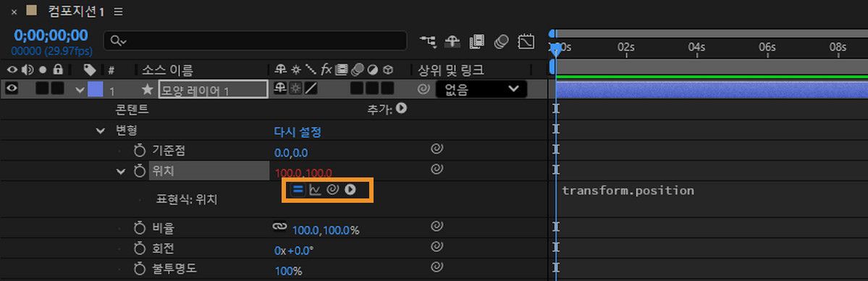868x281 pixels.
Task: Open the 추가 add menu arrow
Action: [401, 109]
